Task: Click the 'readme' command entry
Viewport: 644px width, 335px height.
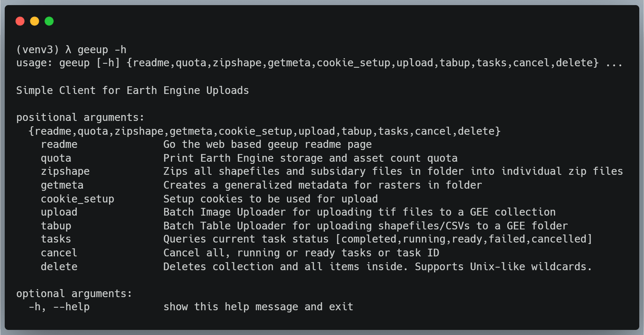Action: [59, 145]
